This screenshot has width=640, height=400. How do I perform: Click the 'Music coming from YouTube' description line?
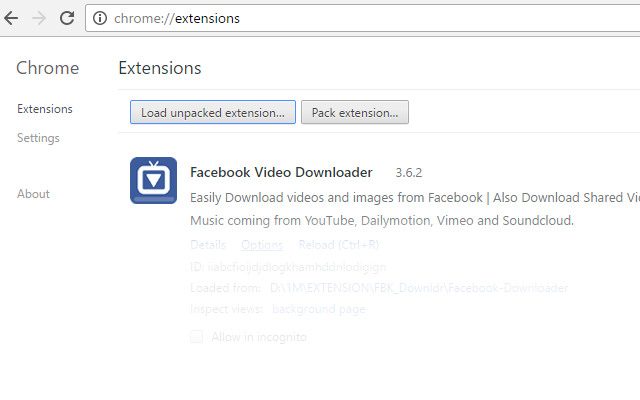(382, 220)
